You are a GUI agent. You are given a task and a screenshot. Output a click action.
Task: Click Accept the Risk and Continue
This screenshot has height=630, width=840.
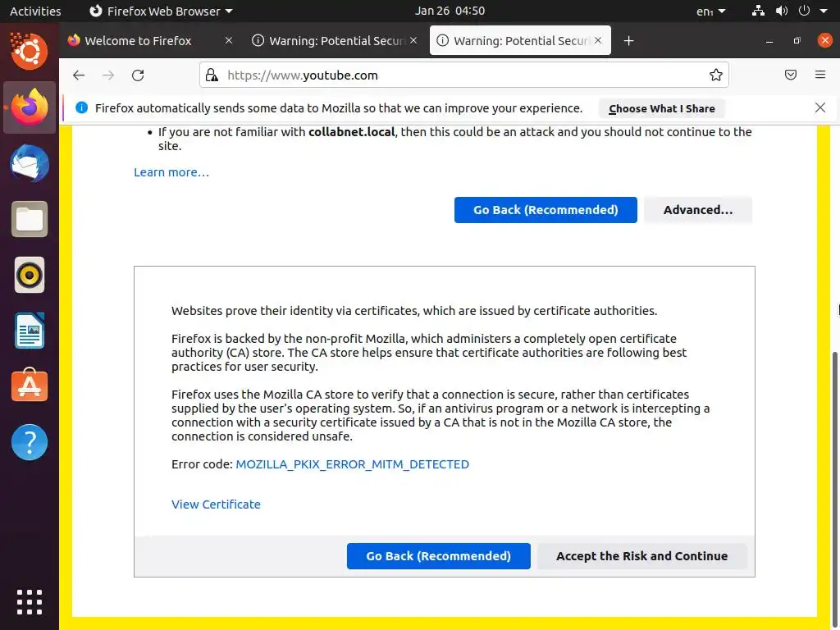click(x=641, y=556)
